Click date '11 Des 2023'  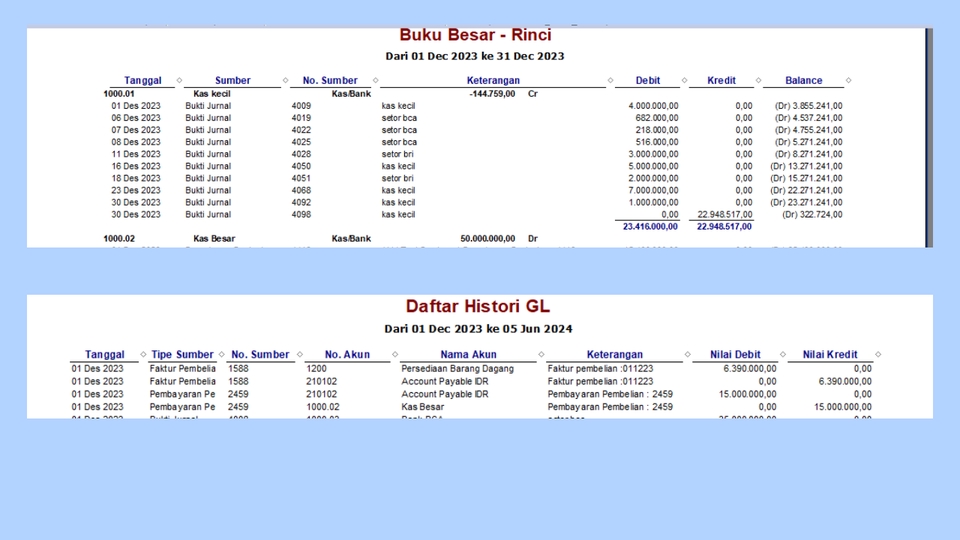pos(136,154)
